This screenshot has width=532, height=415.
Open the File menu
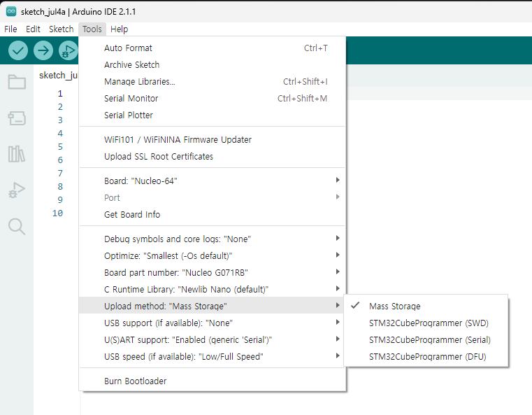coord(10,29)
